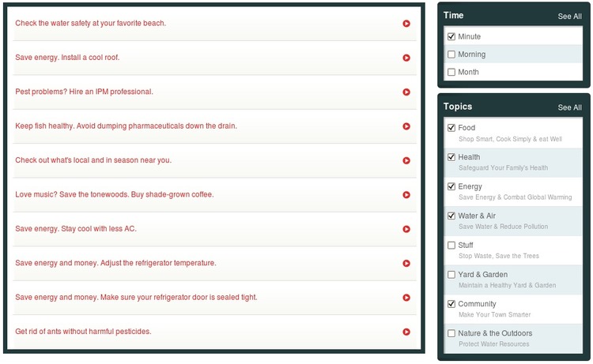Tick the Yard & Garden topic checkbox
The width and height of the screenshot is (593, 364).
point(451,275)
